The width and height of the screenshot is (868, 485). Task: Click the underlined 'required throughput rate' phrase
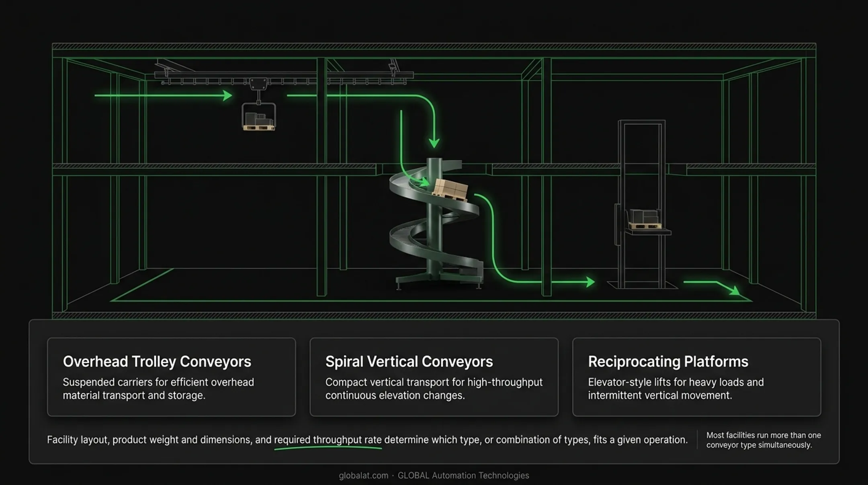tap(328, 440)
